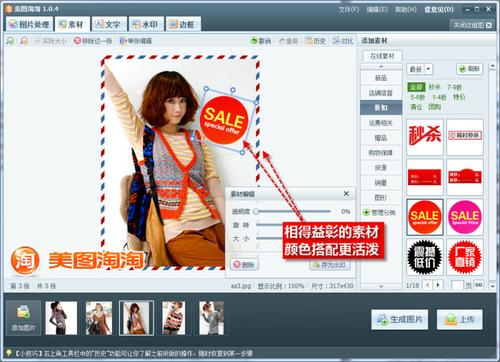Pick the red rectangular price tag sticker
The height and width of the screenshot is (362, 500).
pos(425,177)
